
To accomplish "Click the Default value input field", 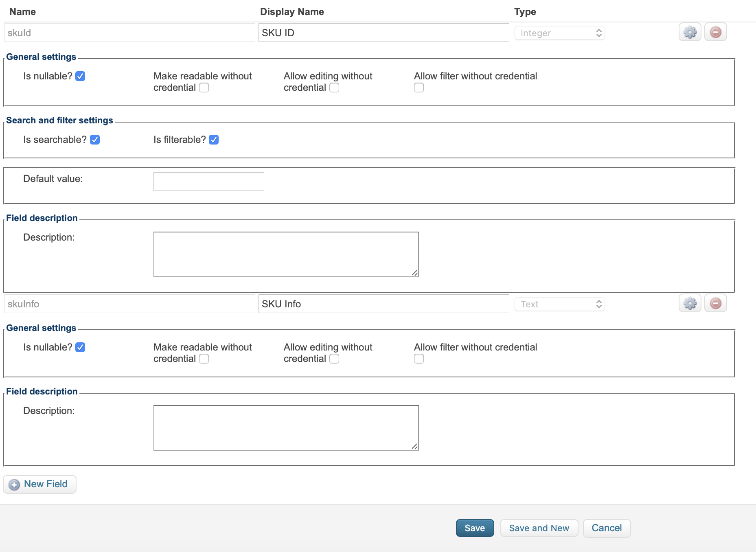I will coord(208,181).
